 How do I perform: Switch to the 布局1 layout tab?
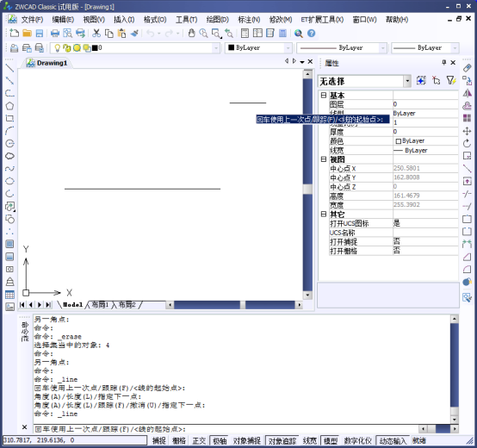click(100, 305)
